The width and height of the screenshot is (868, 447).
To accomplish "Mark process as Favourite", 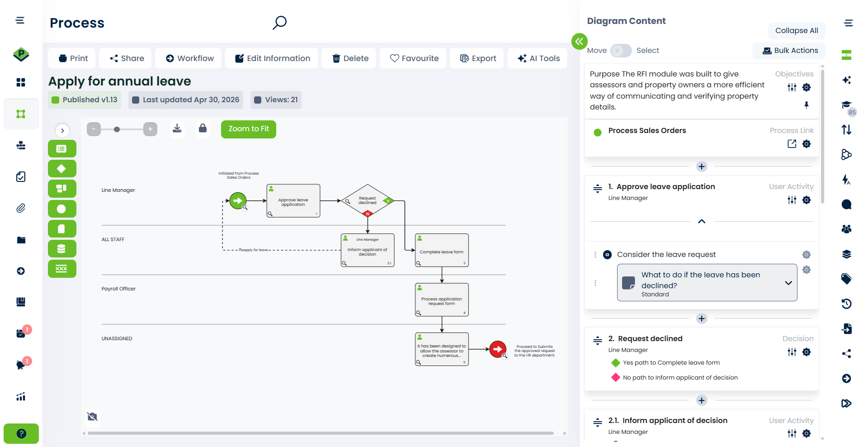I will (413, 58).
